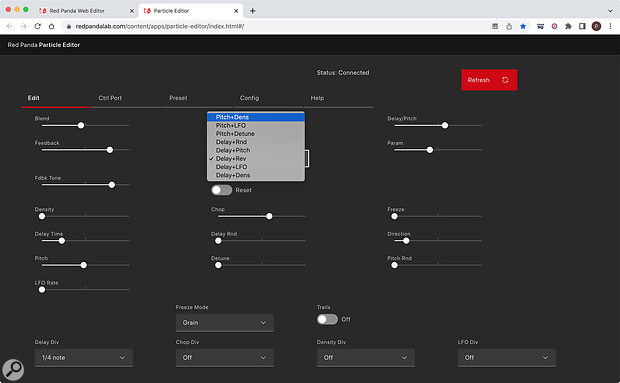Viewport: 620px width, 383px height.
Task: Close the Particle Editor tab
Action: (236, 11)
